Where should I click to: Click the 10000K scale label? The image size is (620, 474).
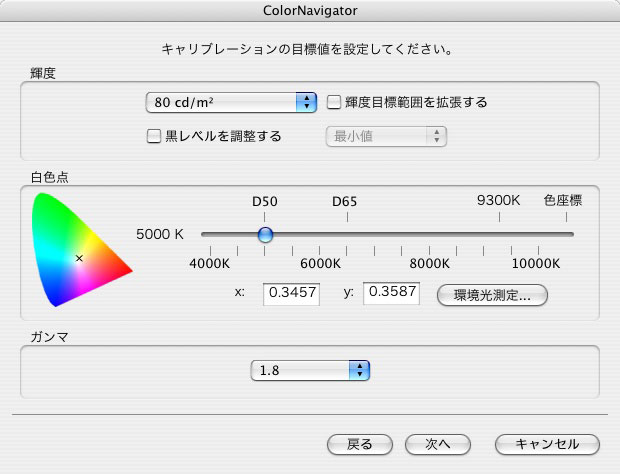(536, 263)
